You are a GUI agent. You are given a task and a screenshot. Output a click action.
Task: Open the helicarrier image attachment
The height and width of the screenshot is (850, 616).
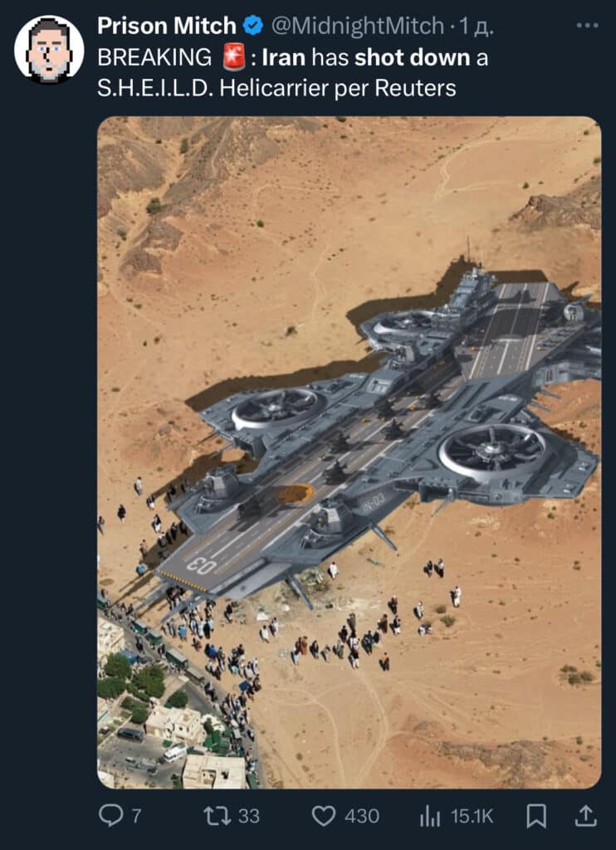[350, 452]
